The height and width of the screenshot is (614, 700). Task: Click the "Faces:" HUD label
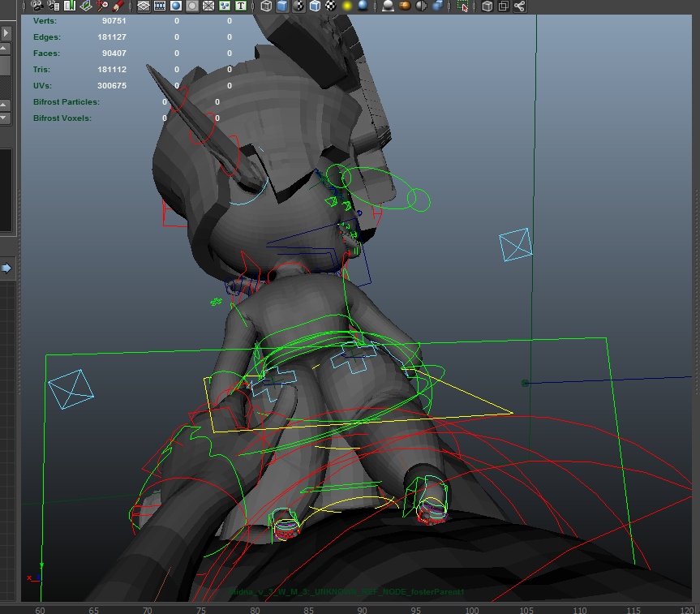(46, 54)
